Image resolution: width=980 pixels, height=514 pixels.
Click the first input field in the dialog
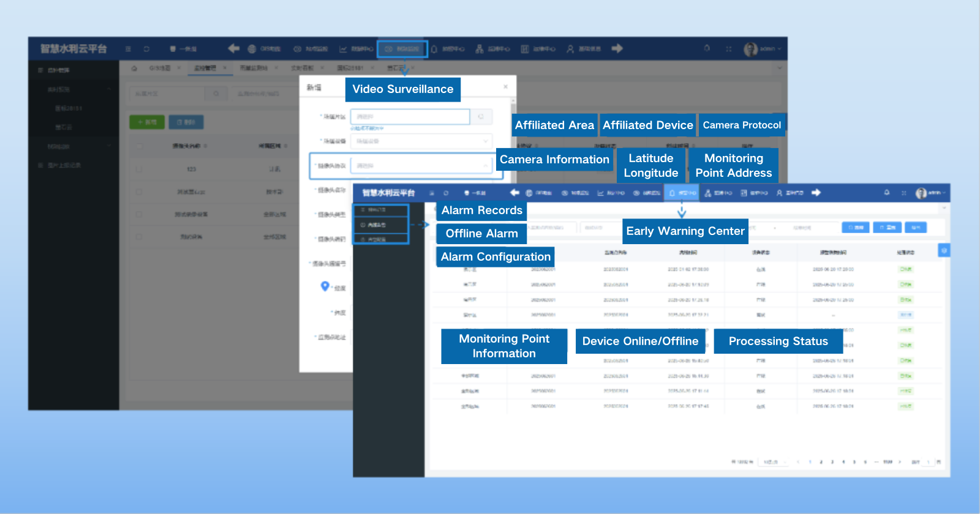pyautogui.click(x=410, y=116)
